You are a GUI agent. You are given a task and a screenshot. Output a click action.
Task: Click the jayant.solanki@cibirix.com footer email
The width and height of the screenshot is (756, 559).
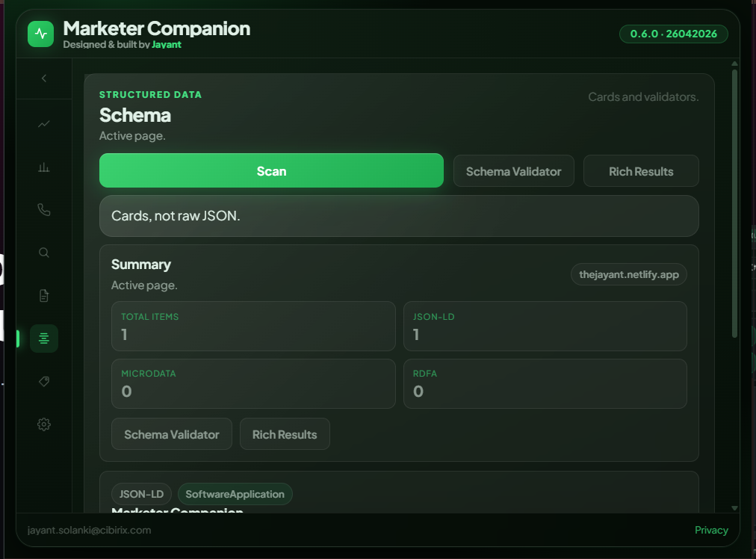click(89, 530)
